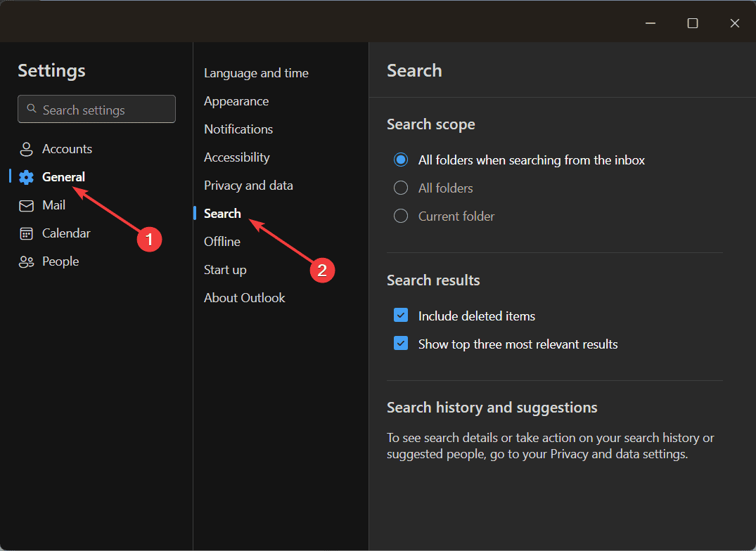This screenshot has width=756, height=551.
Task: Click the magnifier icon in search box
Action: (x=31, y=109)
